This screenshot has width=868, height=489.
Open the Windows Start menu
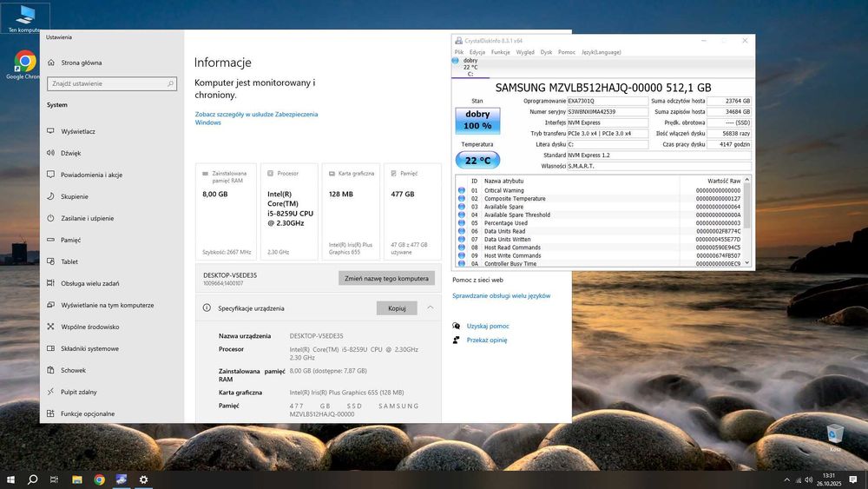click(10, 479)
